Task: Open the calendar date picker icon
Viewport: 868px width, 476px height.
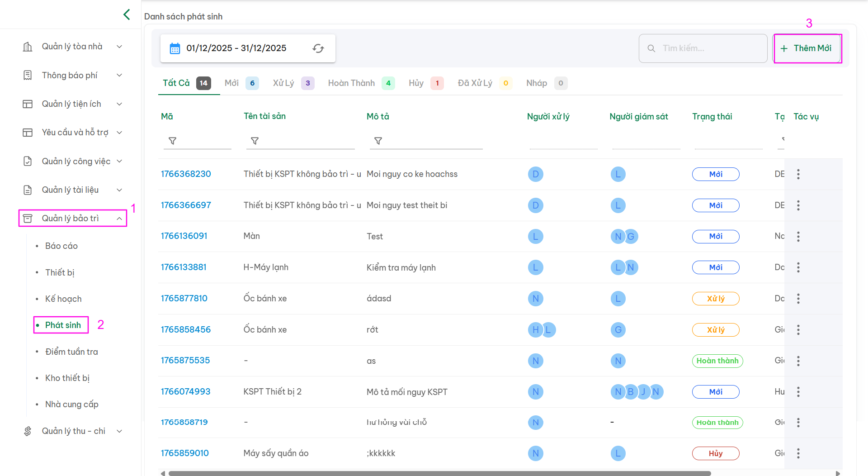Action: 175,48
